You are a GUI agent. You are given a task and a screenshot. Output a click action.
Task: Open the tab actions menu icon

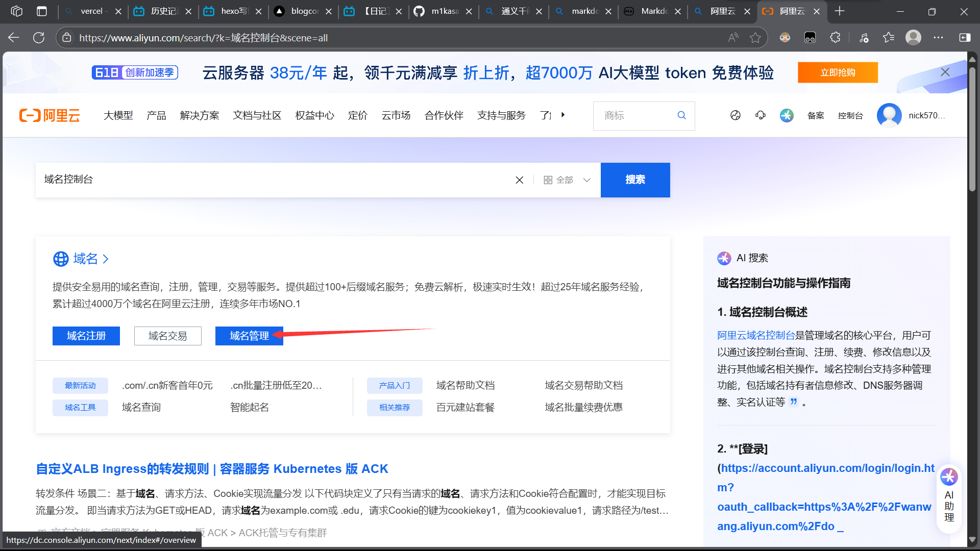pos(42,11)
